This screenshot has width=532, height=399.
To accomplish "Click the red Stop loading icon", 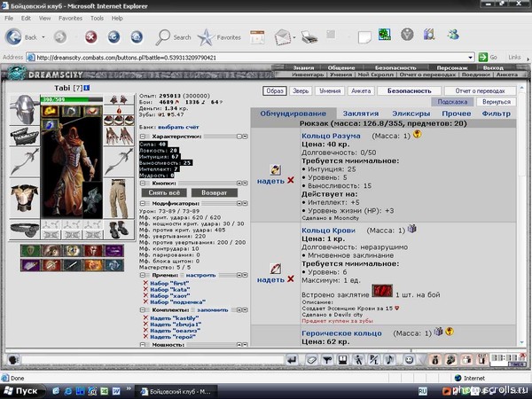I will [91, 37].
